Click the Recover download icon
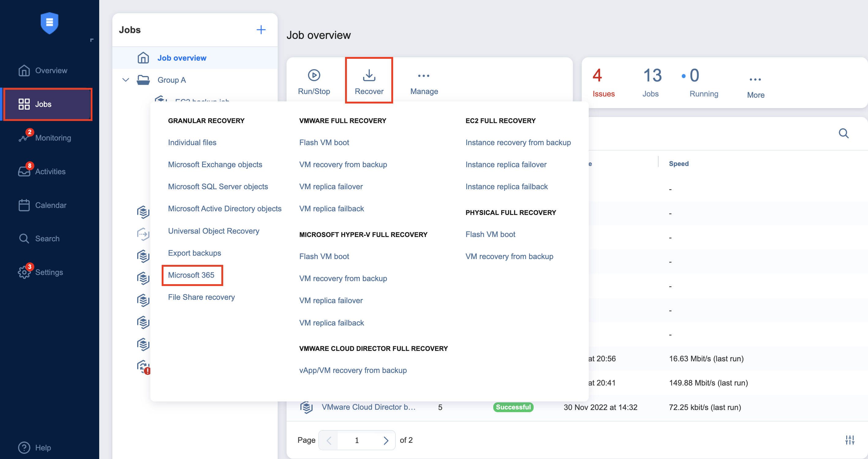This screenshot has width=868, height=459. [369, 75]
